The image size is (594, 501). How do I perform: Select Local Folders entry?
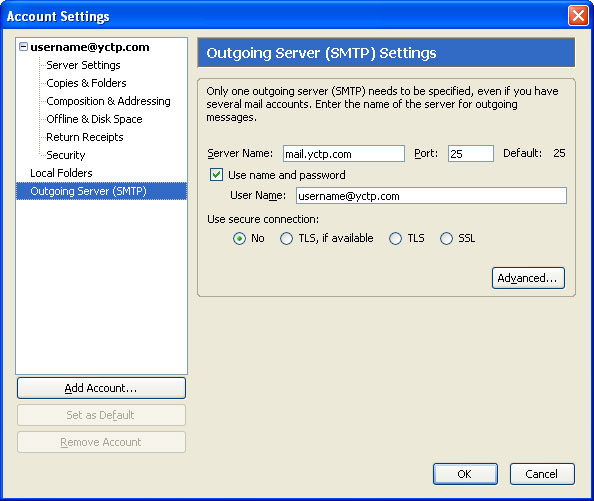tap(61, 173)
